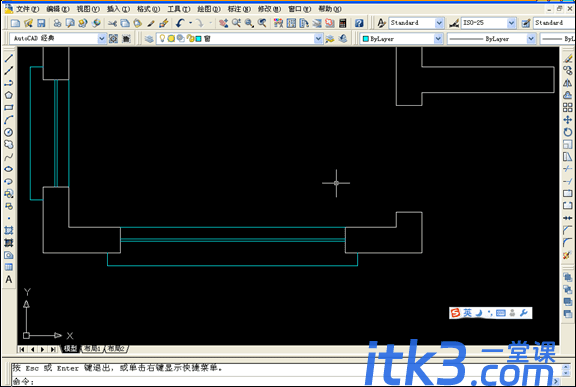Select the Polygon draw tool
Viewport: 576px width, 387px height.
coord(9,95)
